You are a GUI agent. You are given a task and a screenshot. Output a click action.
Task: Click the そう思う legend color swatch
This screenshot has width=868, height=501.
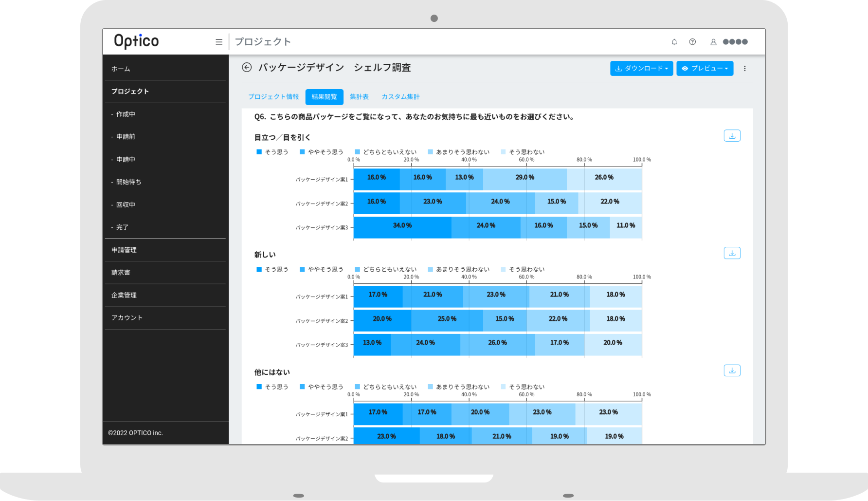pyautogui.click(x=258, y=151)
